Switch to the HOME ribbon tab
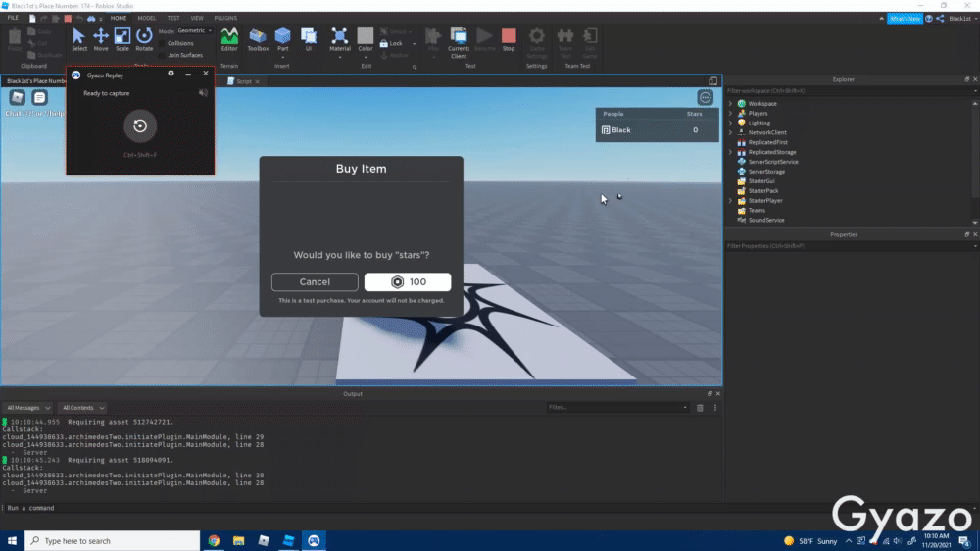 tap(119, 18)
